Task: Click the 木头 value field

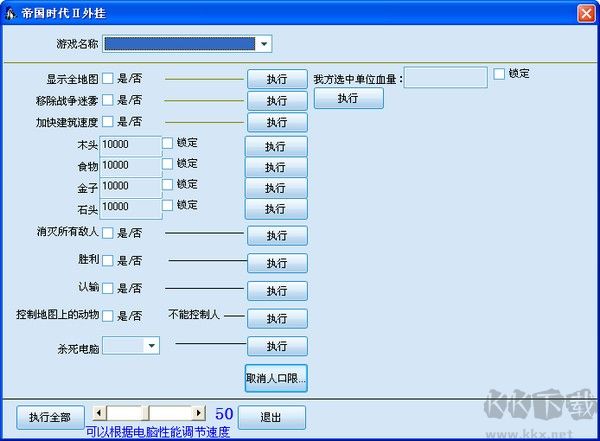Action: point(130,145)
